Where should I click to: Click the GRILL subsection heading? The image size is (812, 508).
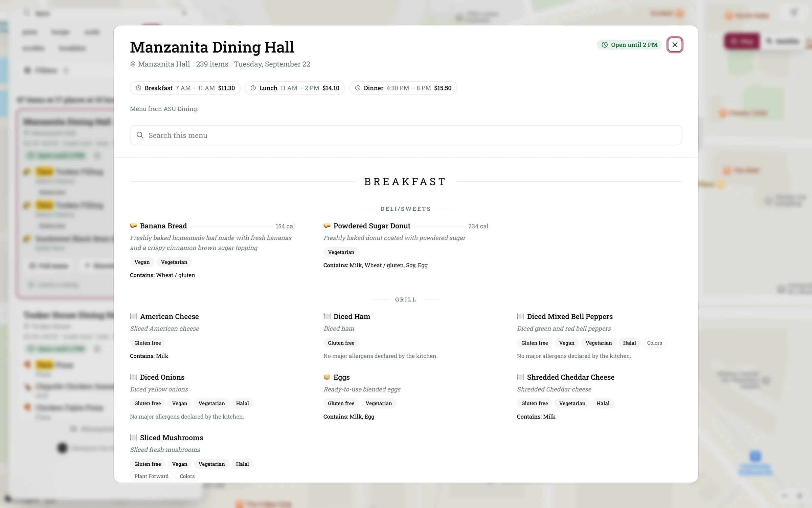pyautogui.click(x=406, y=300)
